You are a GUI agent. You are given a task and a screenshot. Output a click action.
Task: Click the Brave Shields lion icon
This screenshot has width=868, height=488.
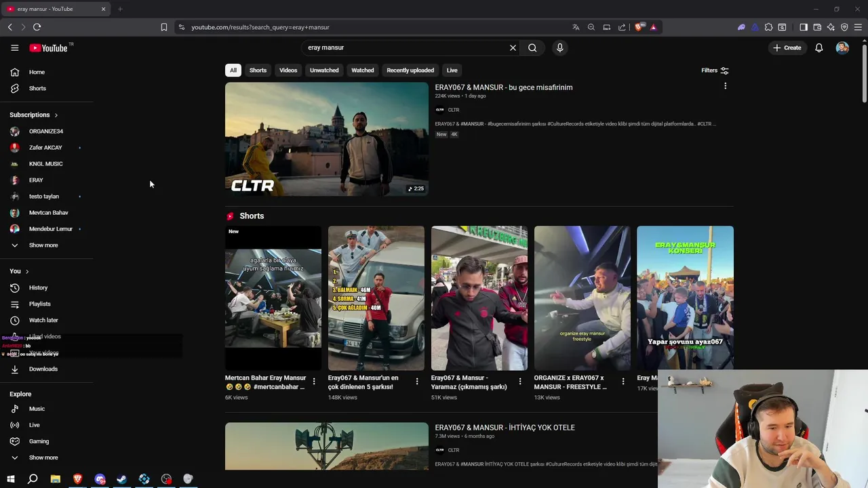point(638,27)
